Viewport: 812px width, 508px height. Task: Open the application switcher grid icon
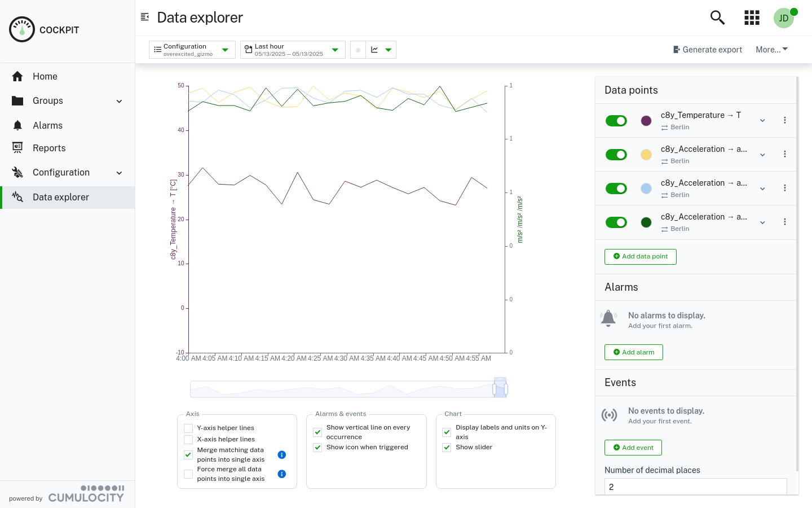[x=752, y=17]
